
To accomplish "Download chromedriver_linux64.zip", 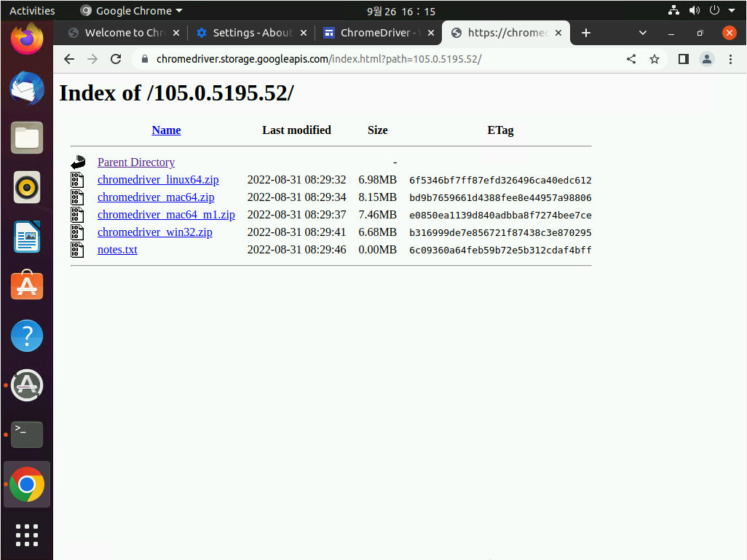I will 158,179.
